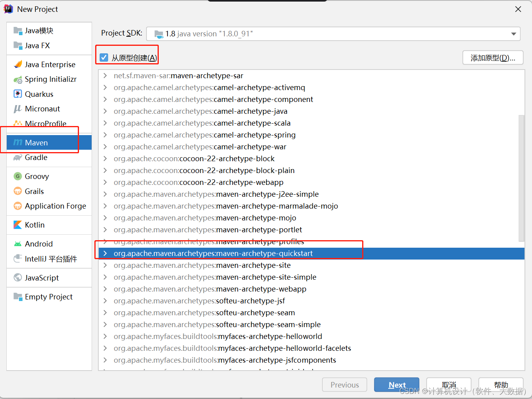Click the Maven 'm' icon

[18, 142]
